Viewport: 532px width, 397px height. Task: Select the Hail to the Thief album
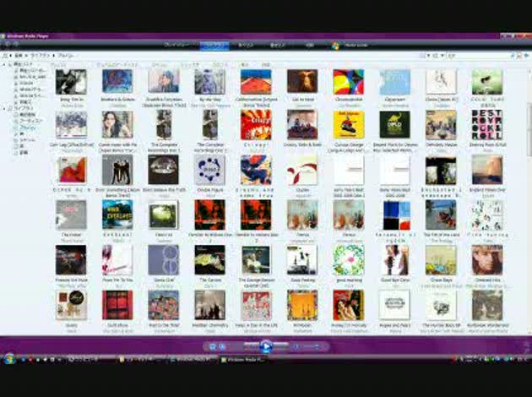(163, 305)
